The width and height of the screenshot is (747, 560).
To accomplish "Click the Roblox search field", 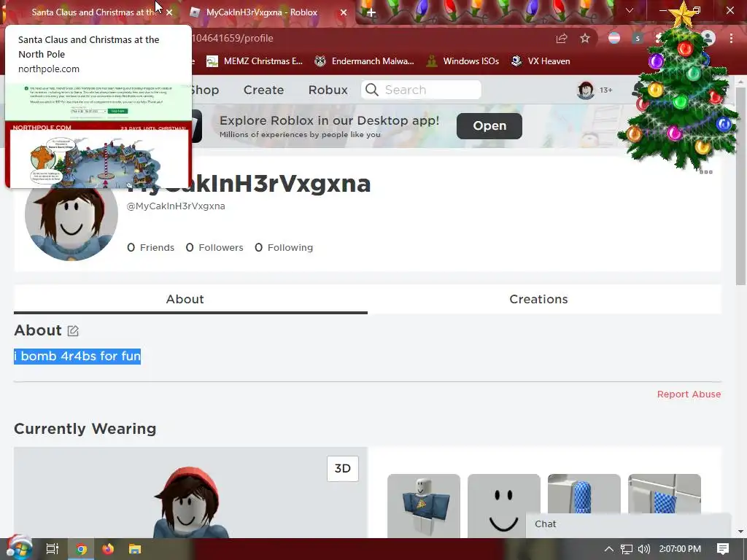I will click(x=421, y=90).
